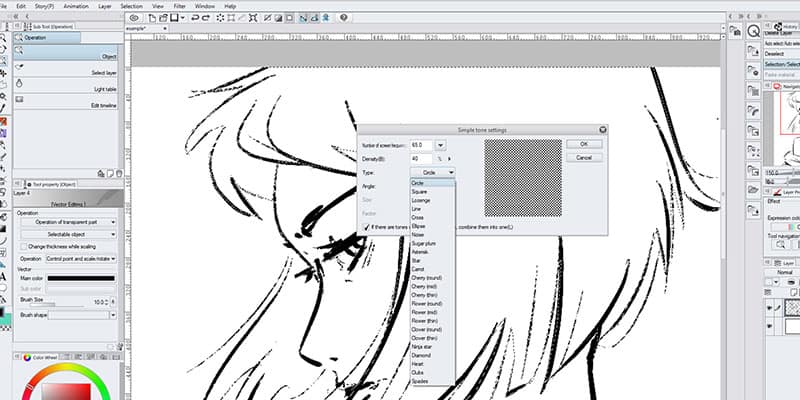Click the color wheel ring
The image size is (800, 400).
coord(66,368)
